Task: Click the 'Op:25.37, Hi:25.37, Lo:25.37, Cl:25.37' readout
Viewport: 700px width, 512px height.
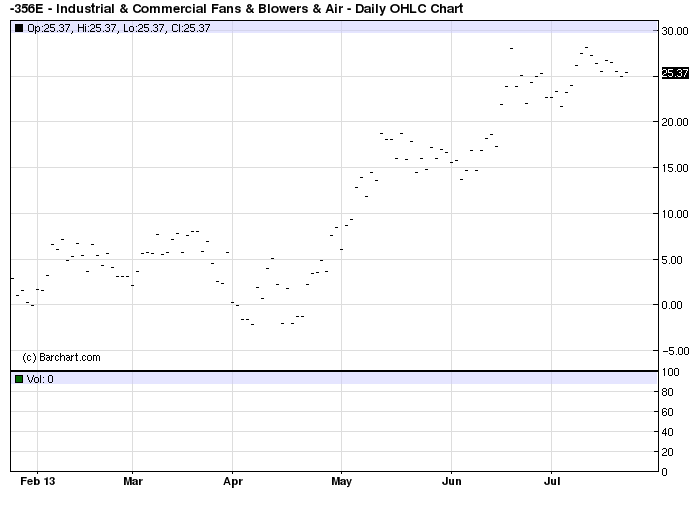Action: pyautogui.click(x=119, y=28)
